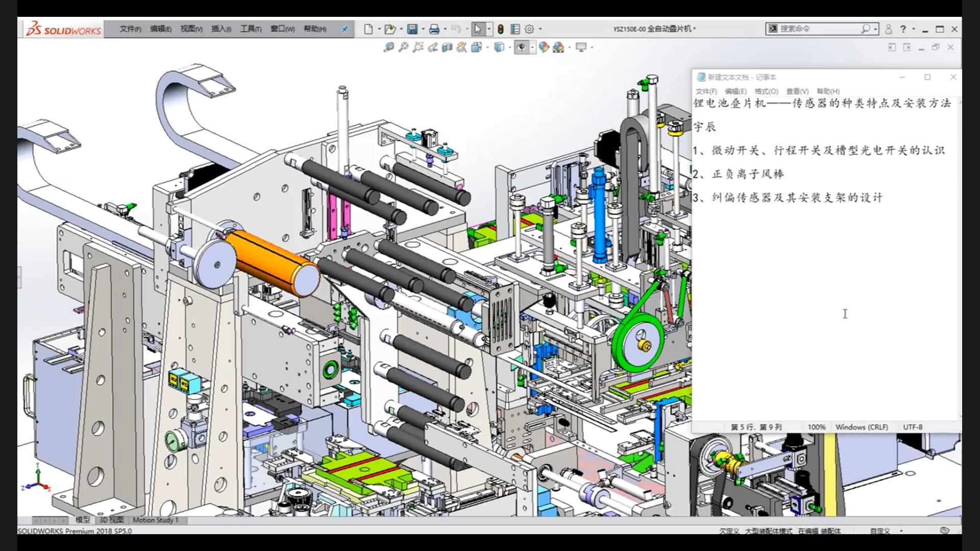
Task: Click the collapse left panel icon
Action: (x=892, y=47)
